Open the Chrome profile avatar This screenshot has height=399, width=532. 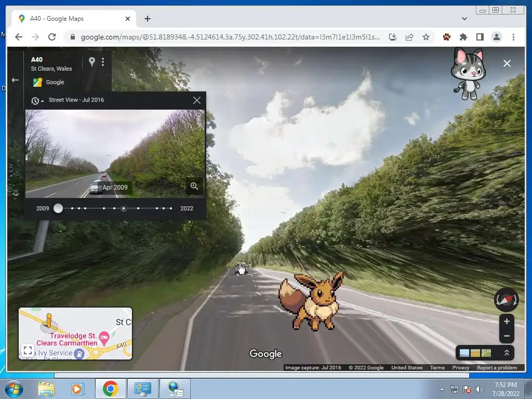(x=496, y=37)
